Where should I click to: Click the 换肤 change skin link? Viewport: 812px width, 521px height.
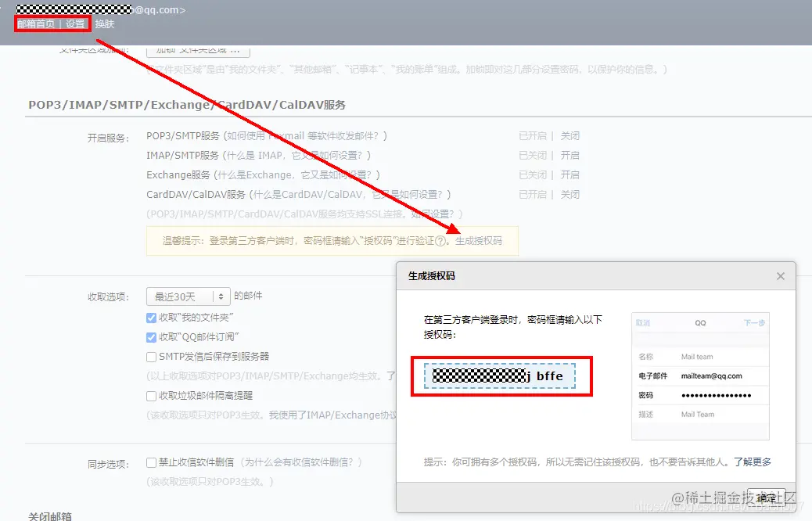105,23
